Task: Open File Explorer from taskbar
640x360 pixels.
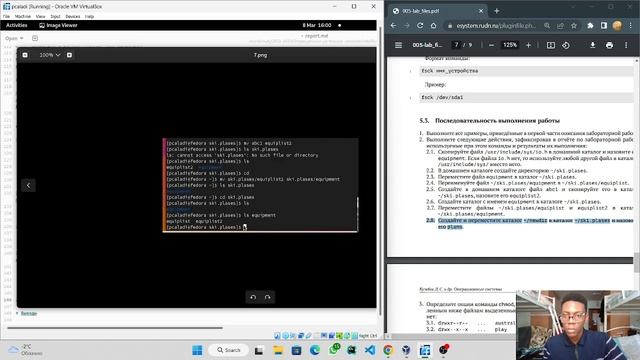Action: 278,350
